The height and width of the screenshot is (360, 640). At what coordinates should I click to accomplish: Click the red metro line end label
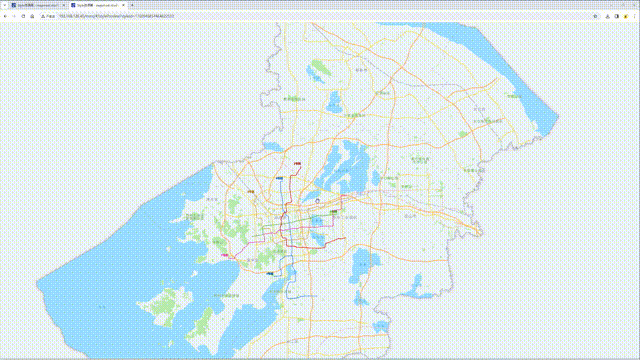tap(298, 164)
